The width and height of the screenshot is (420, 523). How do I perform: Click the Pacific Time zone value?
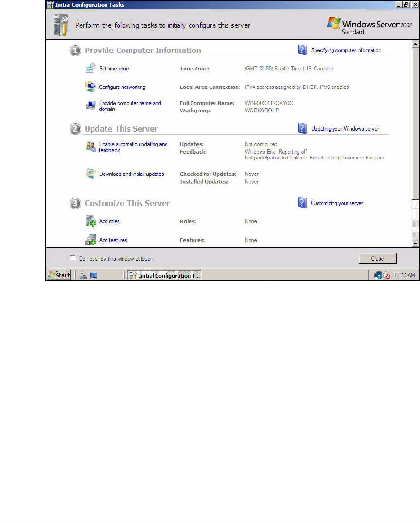coord(289,69)
